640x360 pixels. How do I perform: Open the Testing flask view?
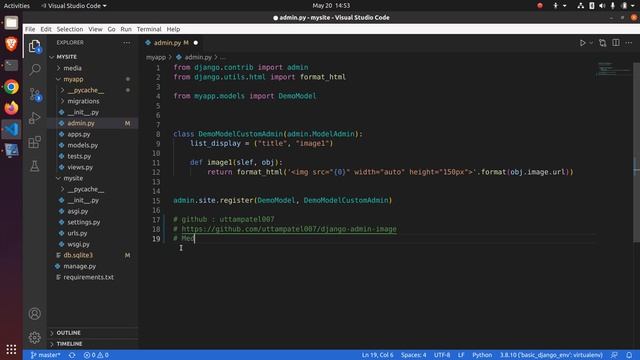coord(35,166)
